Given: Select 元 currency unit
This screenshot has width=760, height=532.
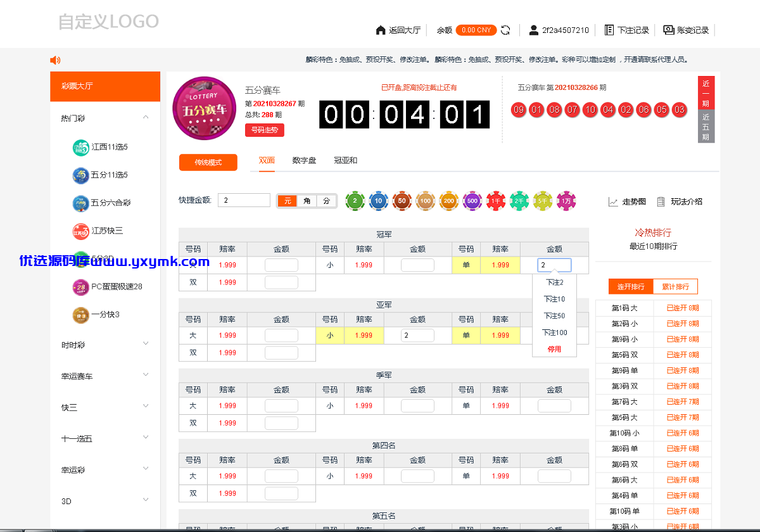Looking at the screenshot, I should (287, 201).
